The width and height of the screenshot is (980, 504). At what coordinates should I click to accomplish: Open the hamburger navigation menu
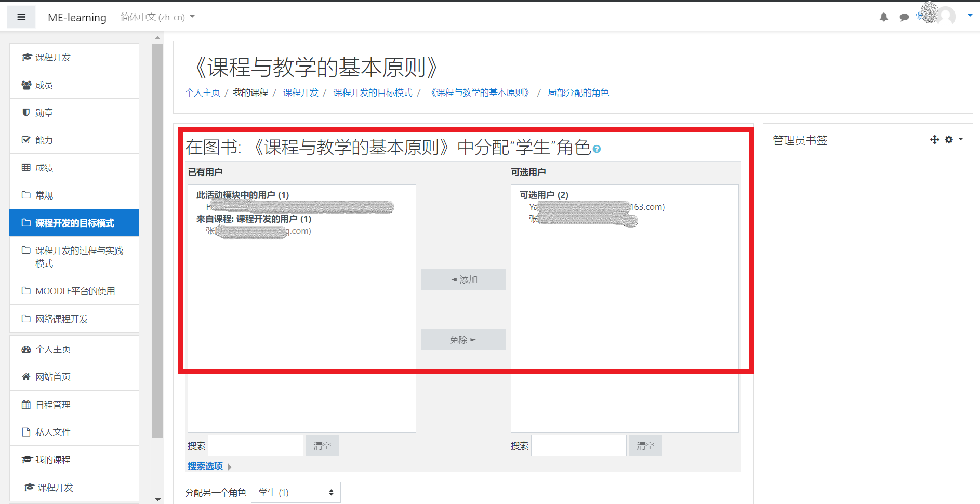pos(21,17)
